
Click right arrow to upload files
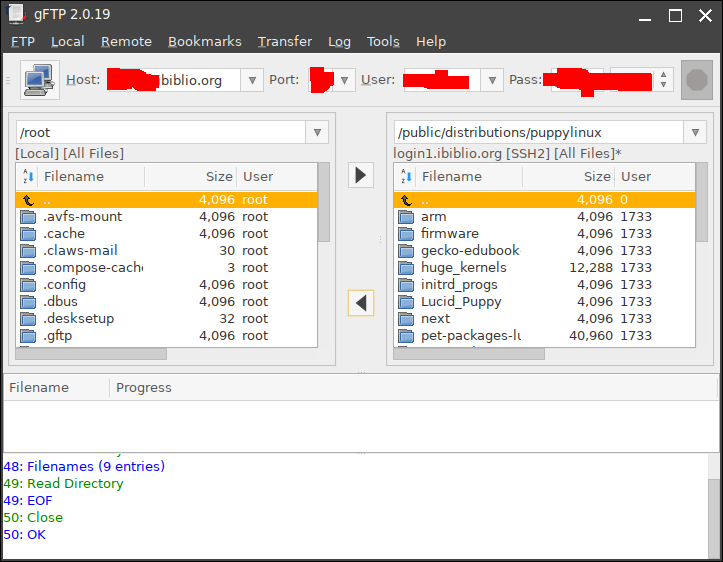click(361, 175)
